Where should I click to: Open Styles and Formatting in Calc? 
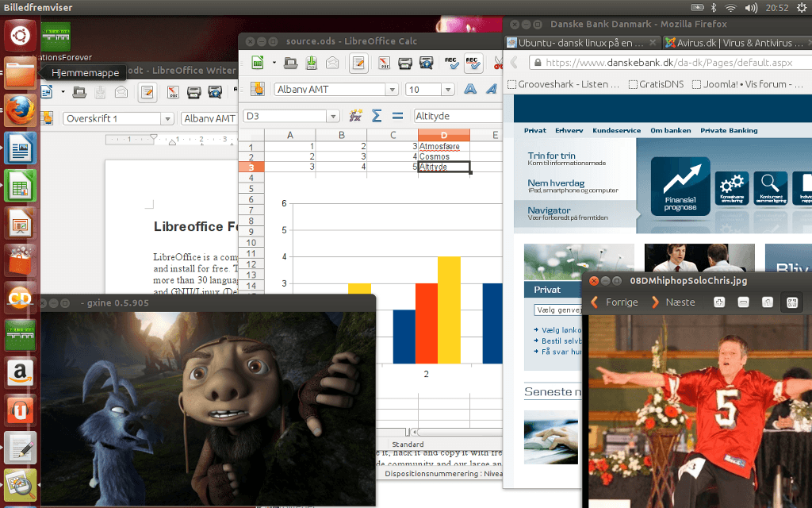[x=258, y=89]
